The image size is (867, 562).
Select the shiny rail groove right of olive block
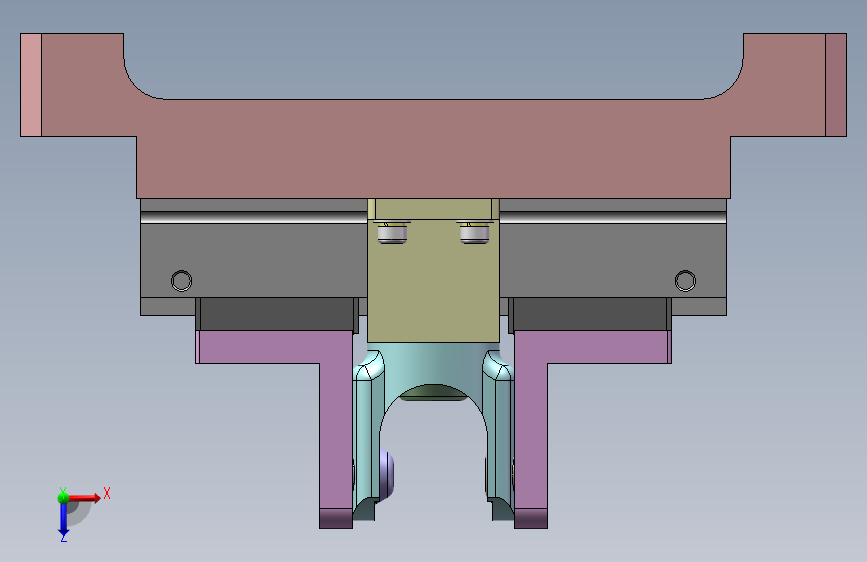[613, 217]
